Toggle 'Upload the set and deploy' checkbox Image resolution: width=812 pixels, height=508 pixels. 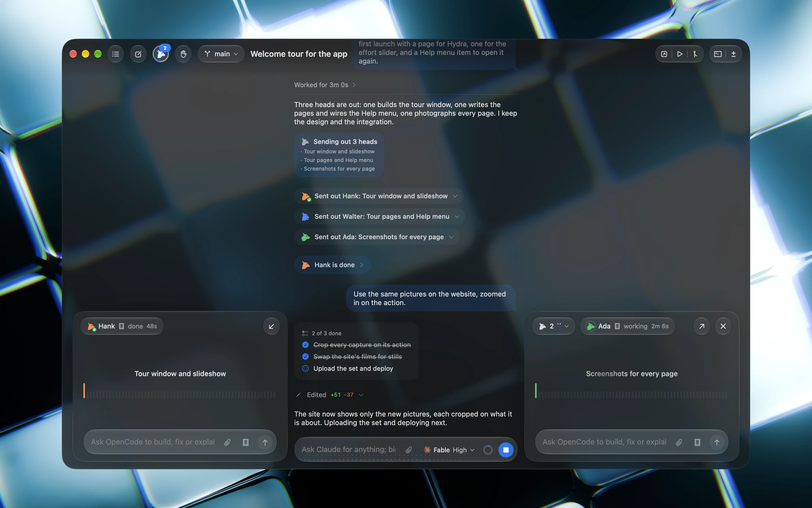click(x=305, y=368)
